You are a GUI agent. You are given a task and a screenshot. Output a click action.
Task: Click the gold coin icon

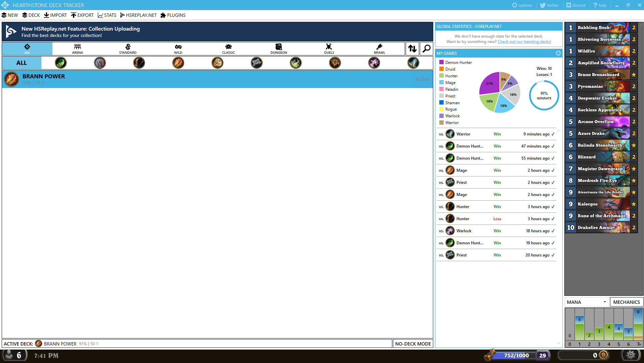pyautogui.click(x=603, y=355)
